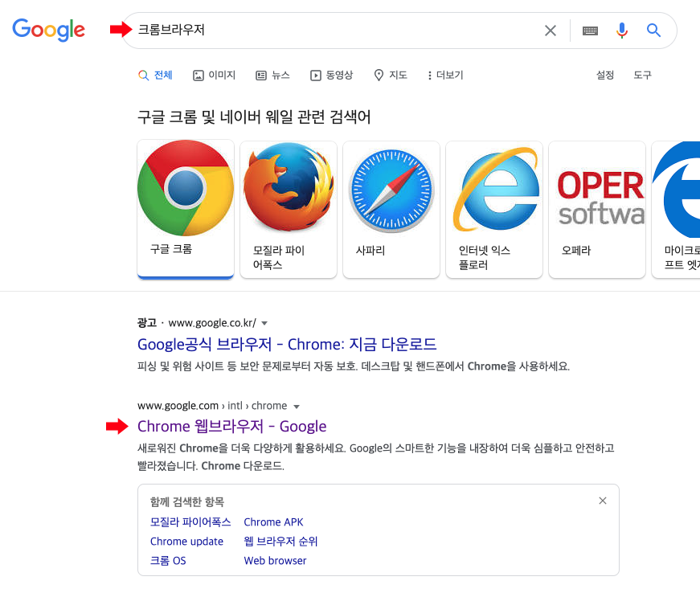The image size is (700, 593).
Task: Open Chrome 웹브라우저 - Google result
Action: 231,426
